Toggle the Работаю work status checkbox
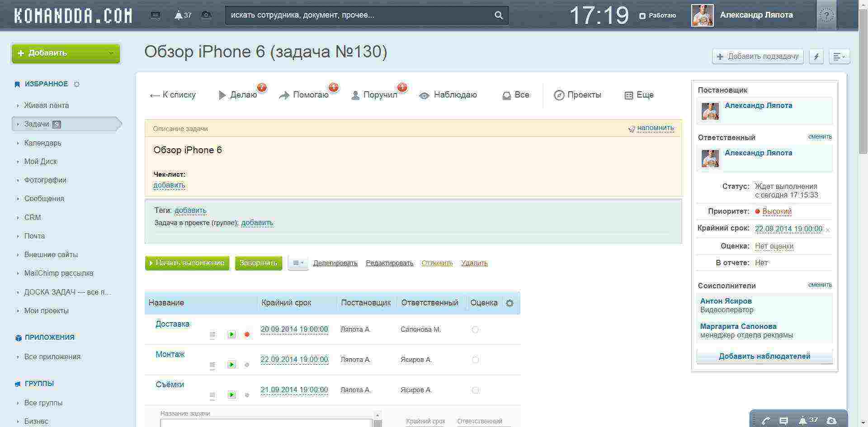The height and width of the screenshot is (427, 868). pyautogui.click(x=642, y=16)
